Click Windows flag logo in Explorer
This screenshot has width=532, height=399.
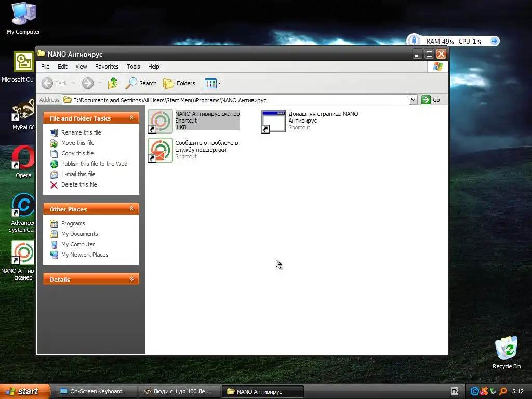(x=437, y=66)
